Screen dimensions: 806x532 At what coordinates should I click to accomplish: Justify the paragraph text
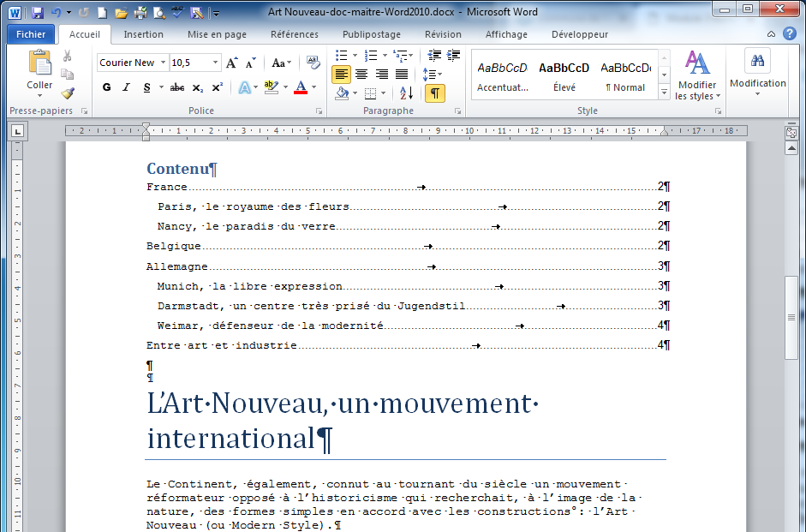402,75
